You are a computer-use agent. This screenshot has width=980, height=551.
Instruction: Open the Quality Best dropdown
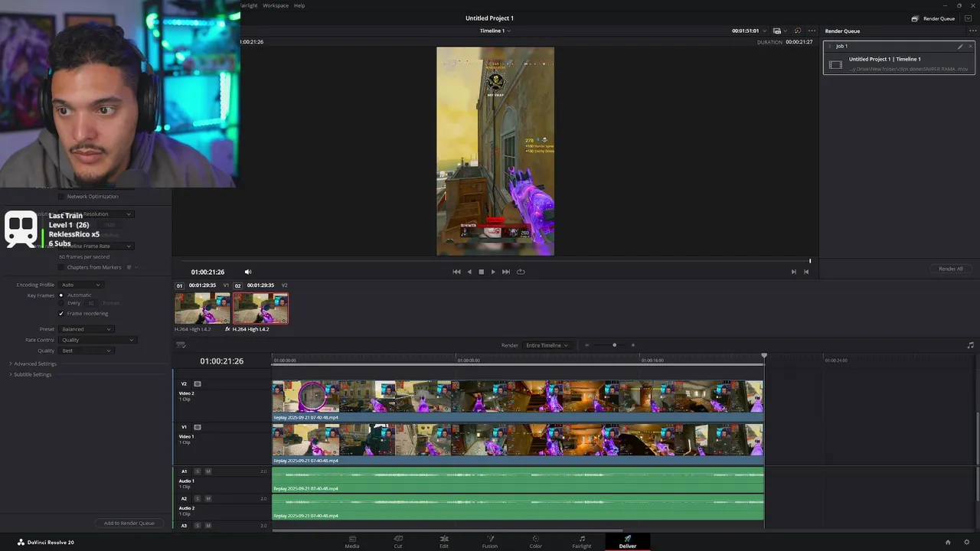pyautogui.click(x=87, y=350)
